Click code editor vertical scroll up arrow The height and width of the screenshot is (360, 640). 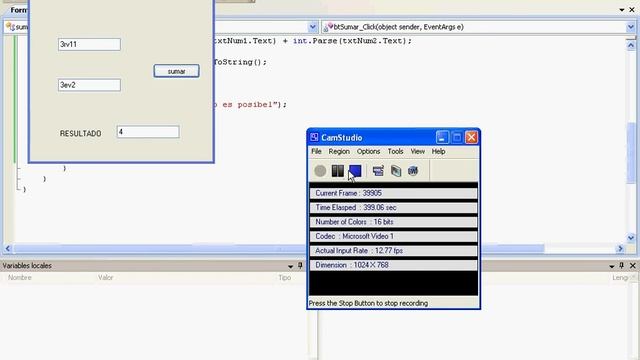(631, 45)
